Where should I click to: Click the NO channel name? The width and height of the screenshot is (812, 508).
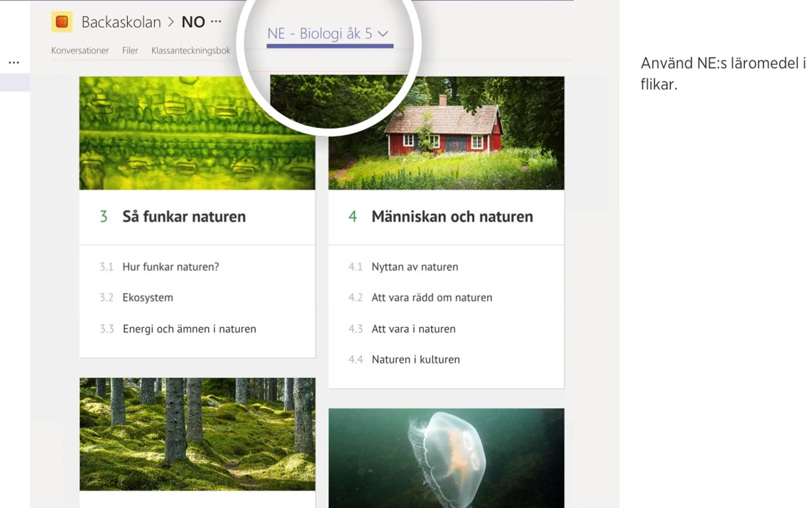193,22
